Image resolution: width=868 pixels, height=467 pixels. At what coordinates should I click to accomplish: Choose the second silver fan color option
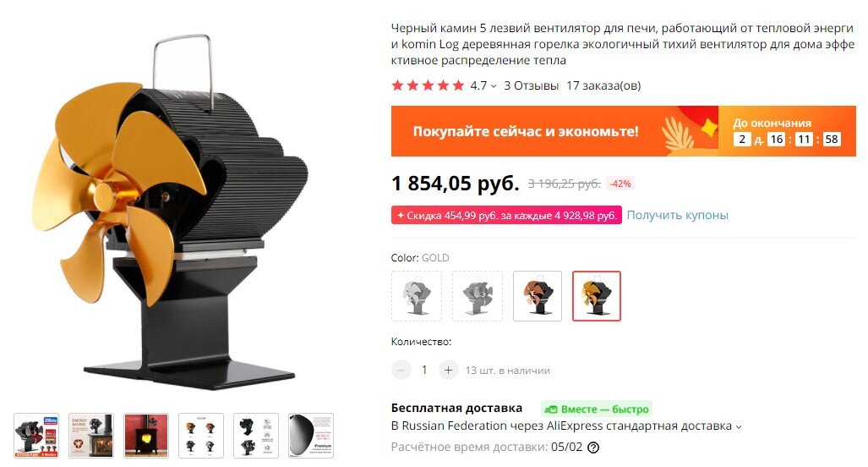pyautogui.click(x=478, y=296)
